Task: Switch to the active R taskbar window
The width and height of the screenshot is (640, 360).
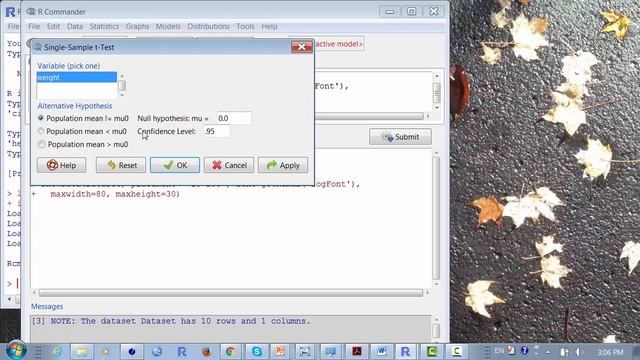Action: [x=405, y=351]
